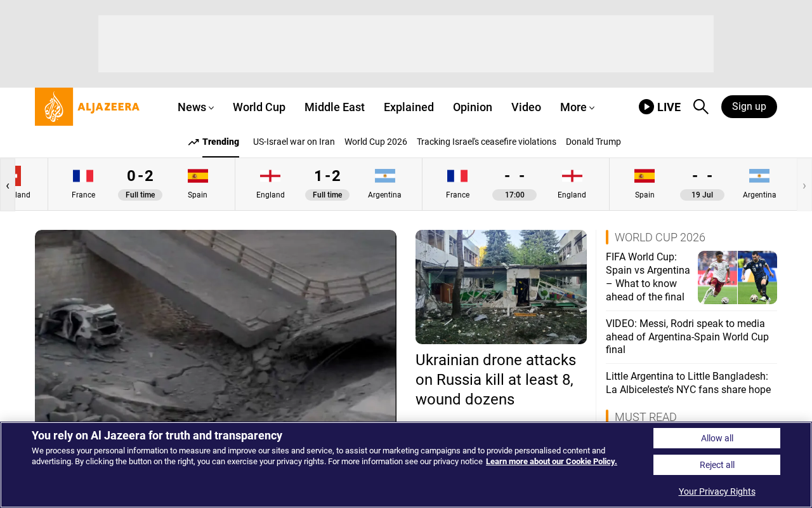Open the Opinion section
The height and width of the screenshot is (508, 812).
[473, 107]
